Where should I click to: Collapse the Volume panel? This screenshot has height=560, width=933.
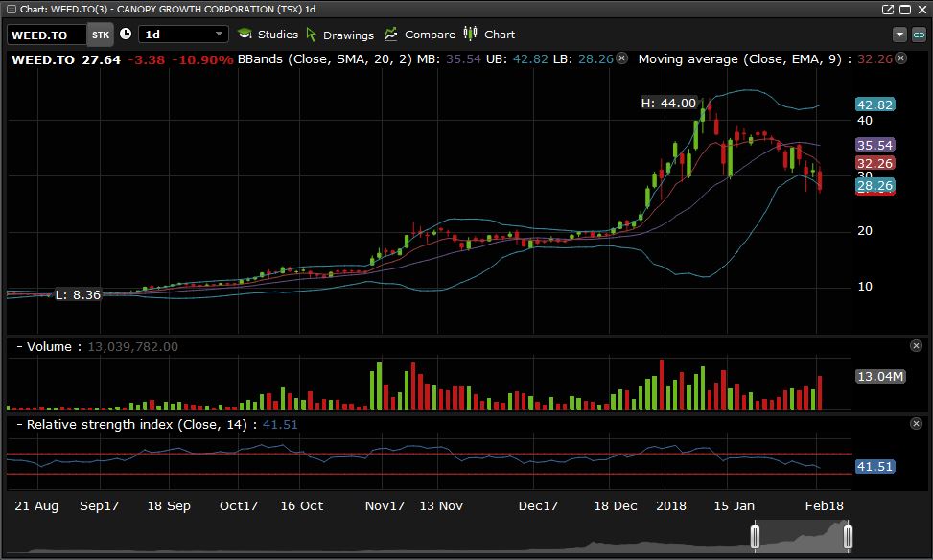point(19,346)
